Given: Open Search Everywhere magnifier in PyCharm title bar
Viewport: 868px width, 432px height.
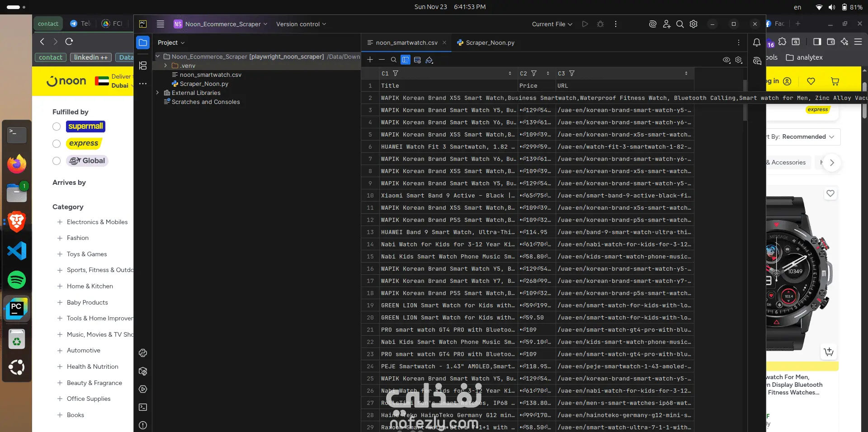Looking at the screenshot, I should [x=680, y=24].
